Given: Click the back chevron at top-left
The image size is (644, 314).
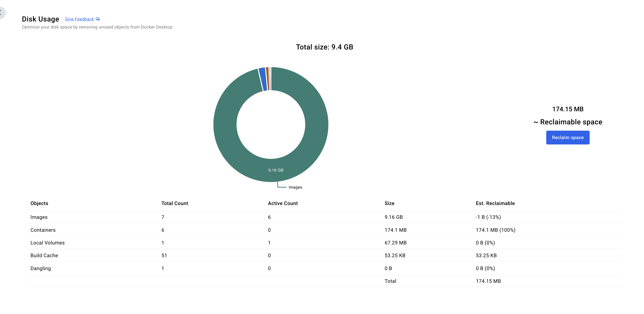Looking at the screenshot, I should (x=1, y=12).
